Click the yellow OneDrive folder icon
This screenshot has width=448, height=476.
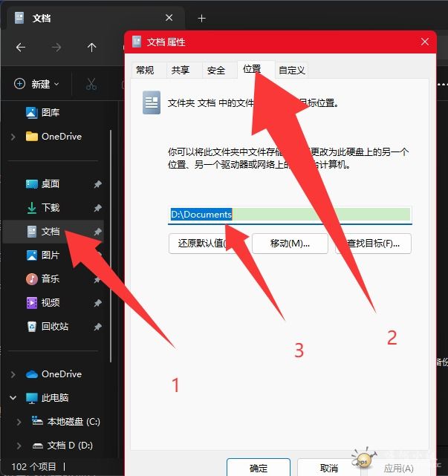click(32, 137)
